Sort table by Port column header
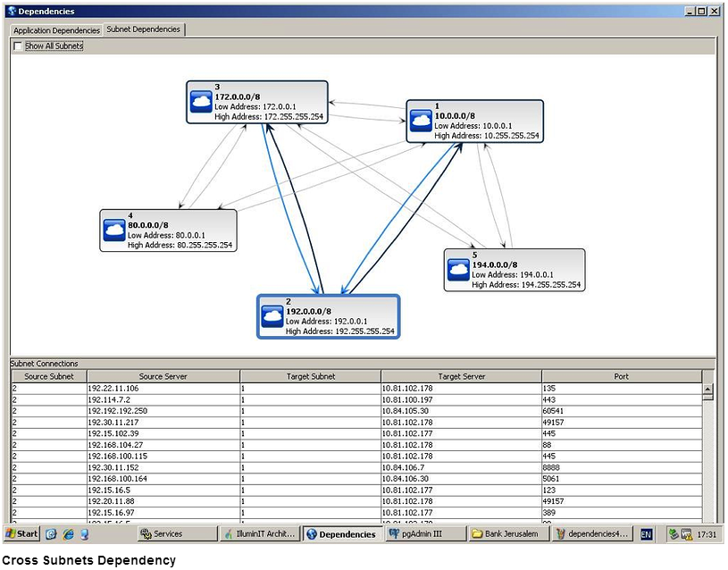 click(621, 377)
